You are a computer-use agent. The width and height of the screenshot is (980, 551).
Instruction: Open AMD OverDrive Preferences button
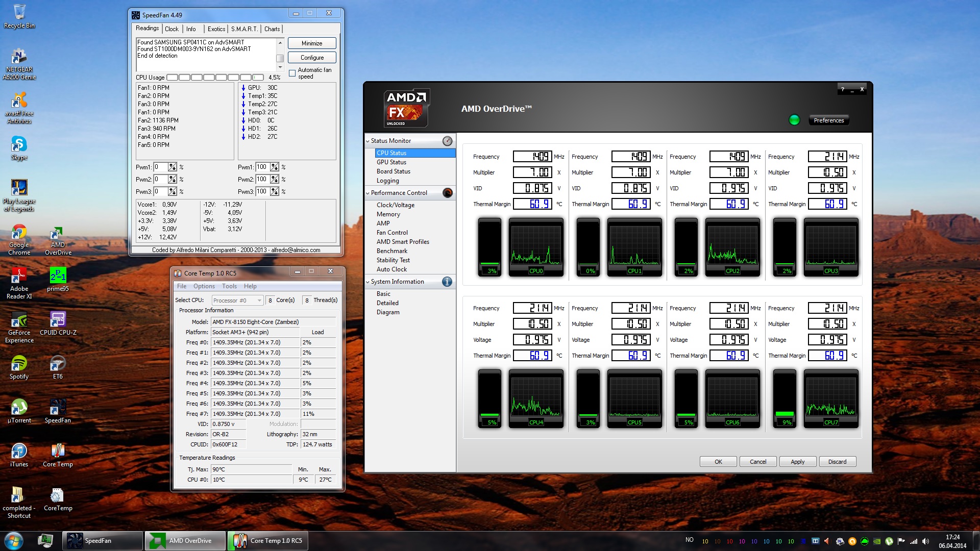(829, 120)
